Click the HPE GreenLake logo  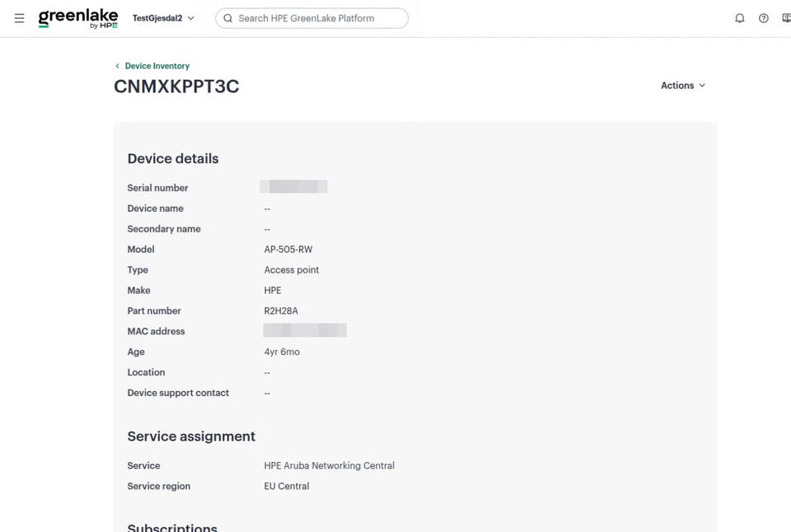tap(78, 19)
